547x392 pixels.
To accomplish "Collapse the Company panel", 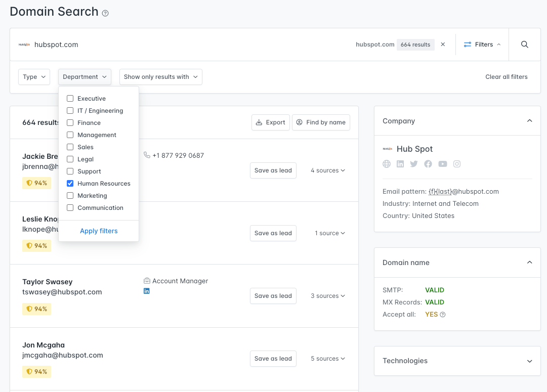I will click(529, 121).
